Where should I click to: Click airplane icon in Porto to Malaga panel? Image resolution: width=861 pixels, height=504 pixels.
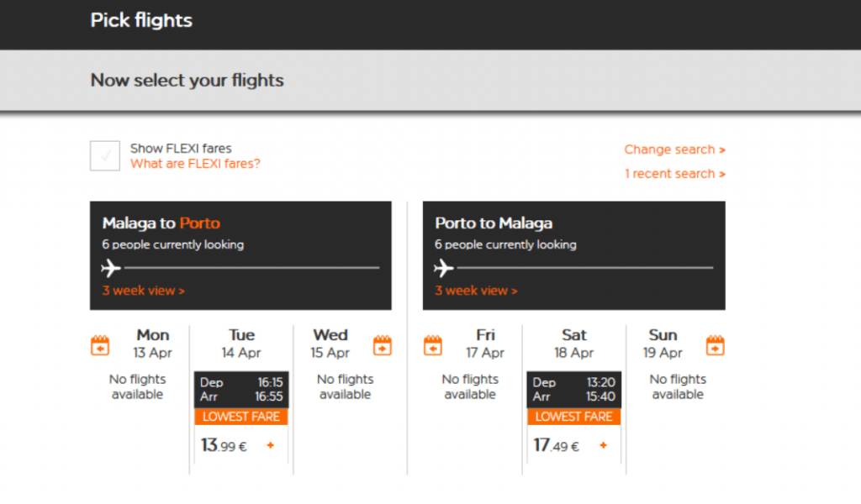coord(444,268)
